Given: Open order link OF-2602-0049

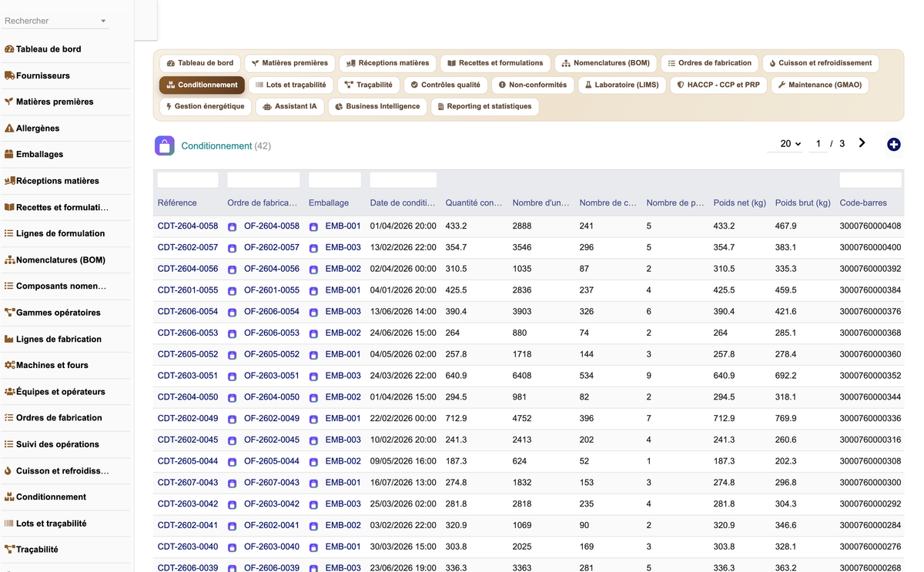Looking at the screenshot, I should point(272,419).
